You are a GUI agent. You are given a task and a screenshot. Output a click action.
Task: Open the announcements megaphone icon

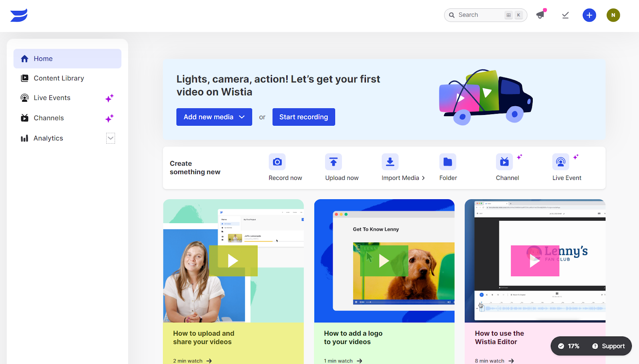tap(541, 15)
